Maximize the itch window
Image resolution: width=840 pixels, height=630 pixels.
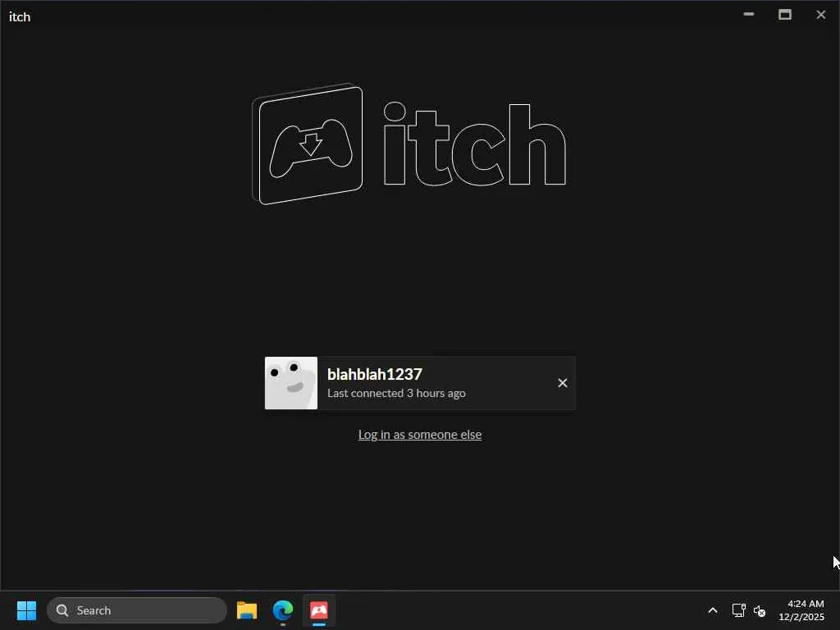point(785,15)
